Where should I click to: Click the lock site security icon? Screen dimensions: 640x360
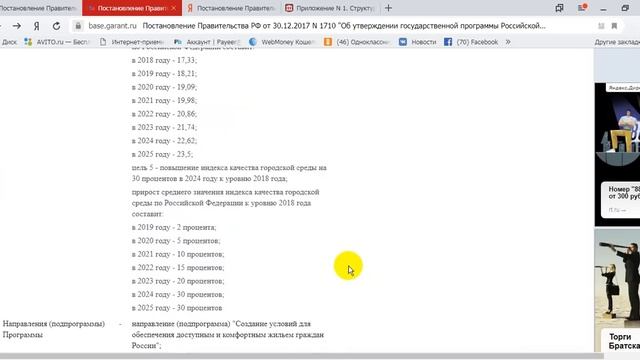78,26
